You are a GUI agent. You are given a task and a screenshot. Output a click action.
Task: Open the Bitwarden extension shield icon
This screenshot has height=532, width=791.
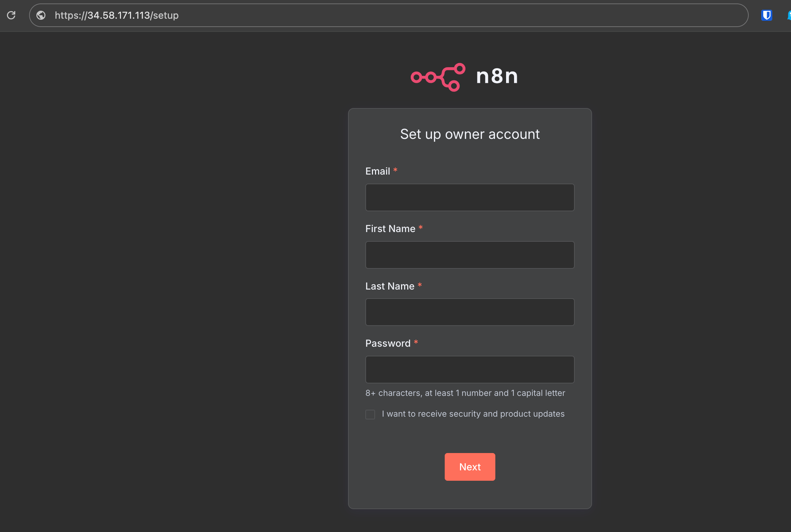click(x=766, y=15)
